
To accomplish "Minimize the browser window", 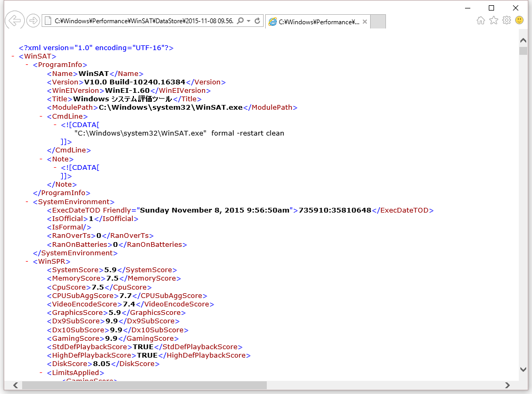I will [x=468, y=8].
